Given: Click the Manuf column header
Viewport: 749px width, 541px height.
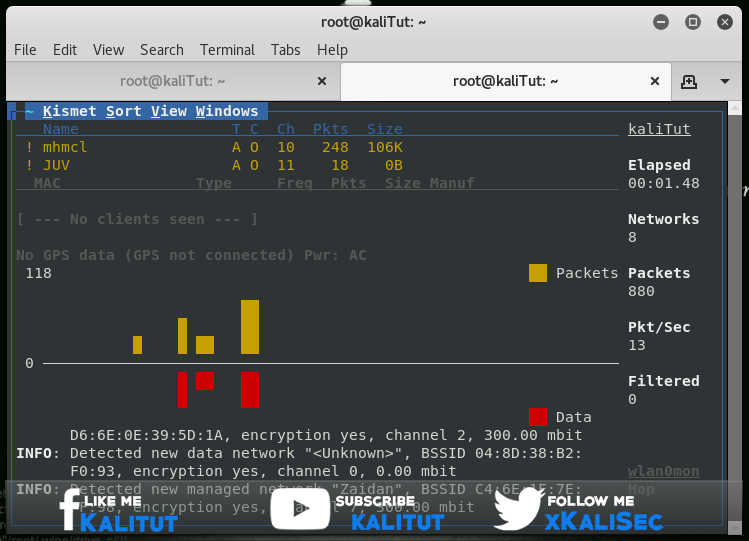Looking at the screenshot, I should pos(452,183).
